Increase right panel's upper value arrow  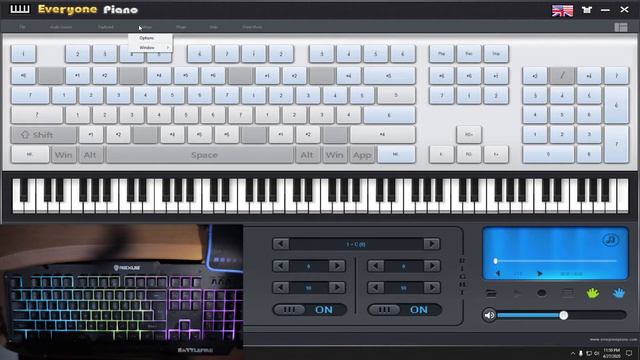click(x=432, y=266)
